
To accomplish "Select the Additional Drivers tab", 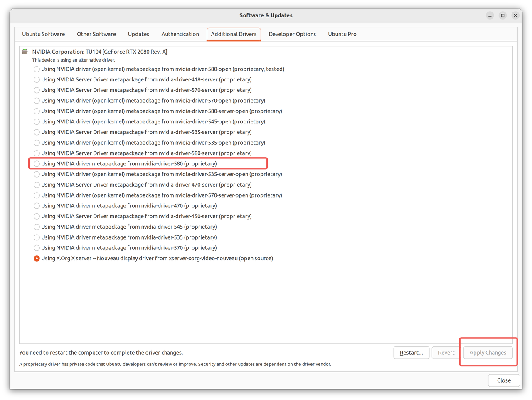I will [x=234, y=34].
